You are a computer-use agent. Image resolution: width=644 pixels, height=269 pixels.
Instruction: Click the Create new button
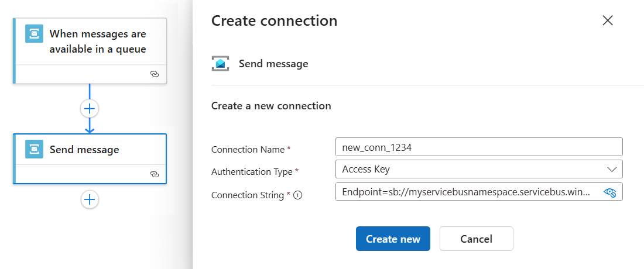[393, 239]
